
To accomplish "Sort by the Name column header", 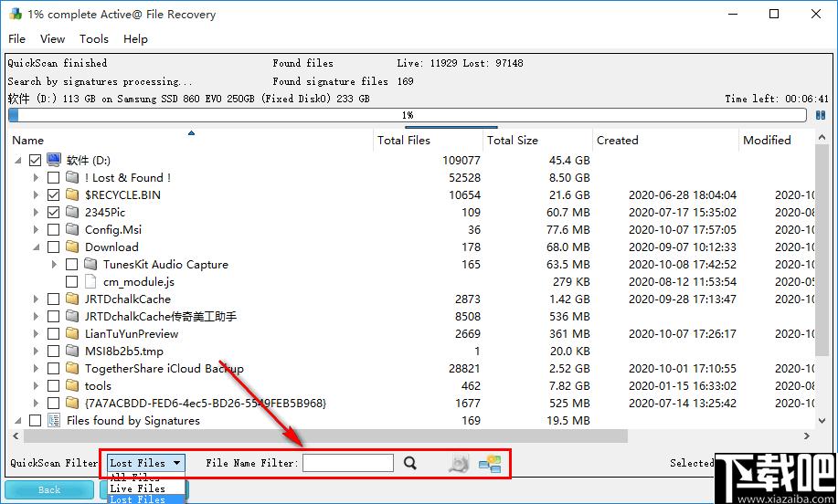I will [191, 140].
